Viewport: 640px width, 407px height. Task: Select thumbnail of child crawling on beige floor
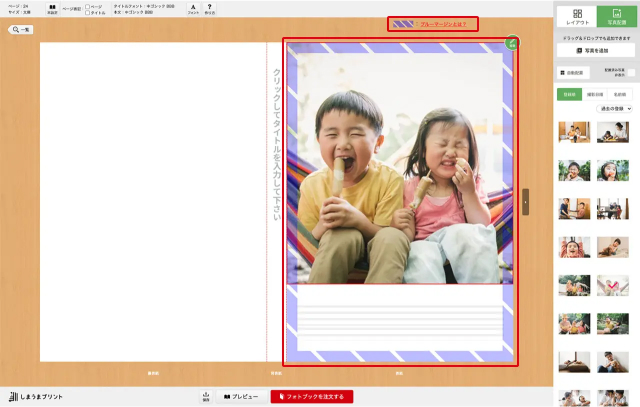click(x=613, y=247)
